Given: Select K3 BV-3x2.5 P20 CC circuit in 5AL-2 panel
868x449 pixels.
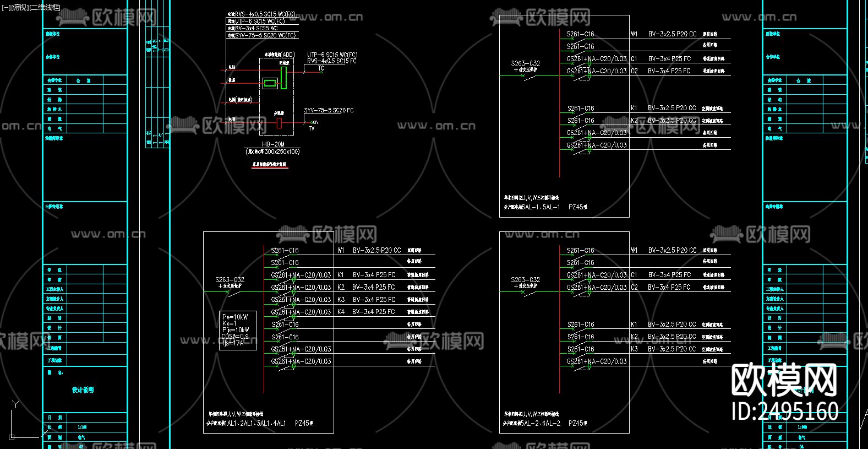Looking at the screenshot, I should click(x=664, y=349).
